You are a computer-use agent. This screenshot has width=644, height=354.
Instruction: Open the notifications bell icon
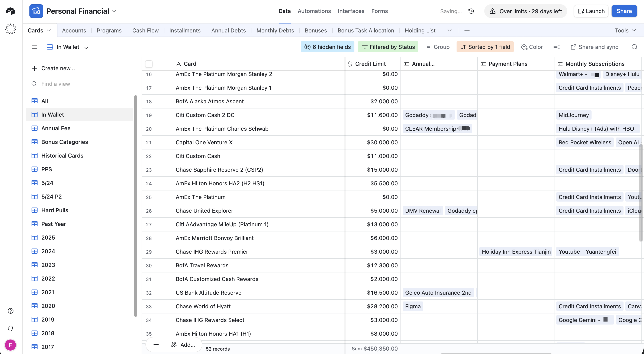(10, 328)
